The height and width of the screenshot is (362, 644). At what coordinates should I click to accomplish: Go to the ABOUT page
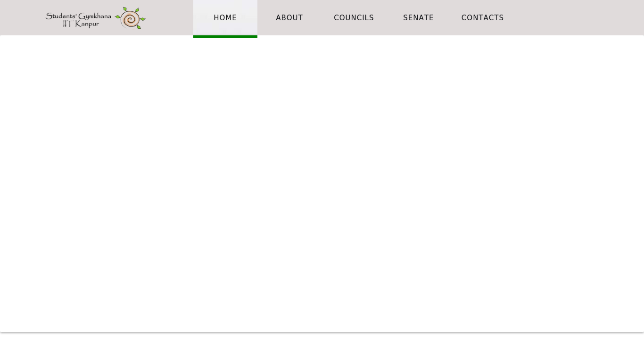289,18
